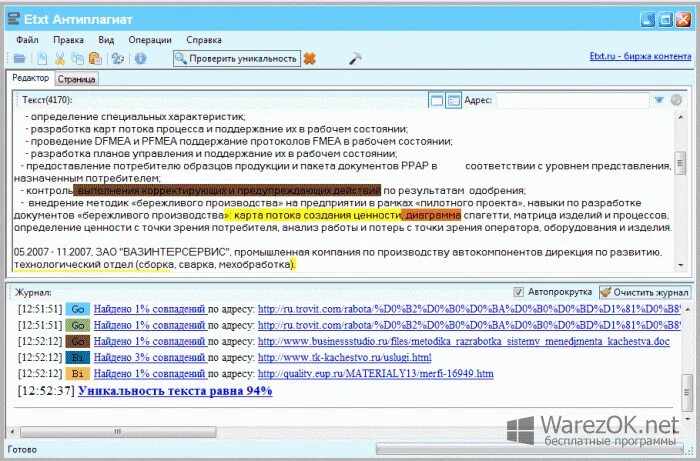Image resolution: width=700 pixels, height=461 pixels.
Task: Open the Справка menu
Action: [204, 40]
